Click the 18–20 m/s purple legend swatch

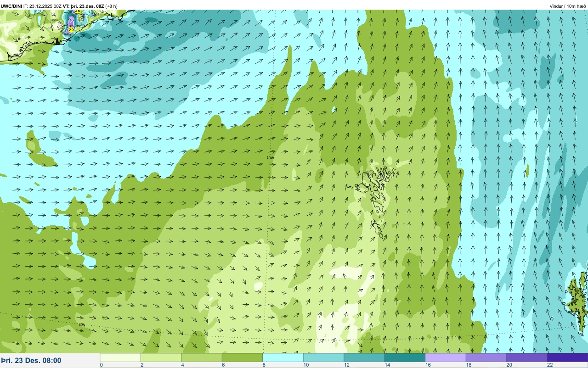(486, 357)
